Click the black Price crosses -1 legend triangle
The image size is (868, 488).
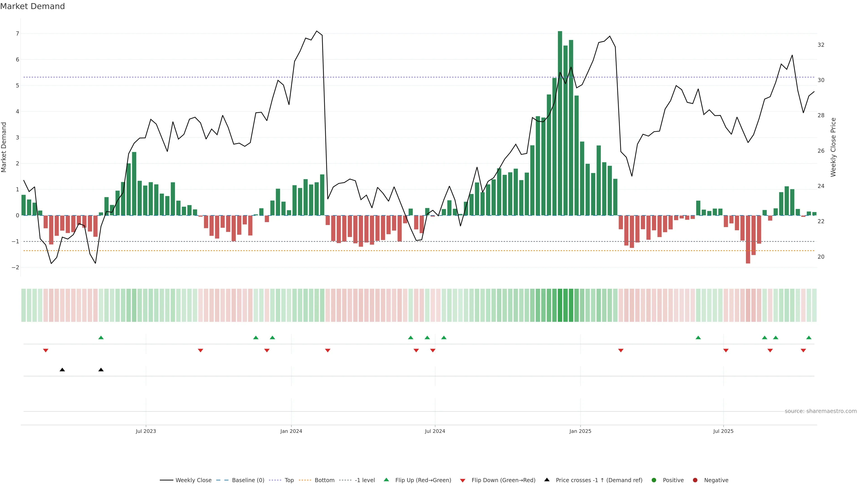click(547, 480)
